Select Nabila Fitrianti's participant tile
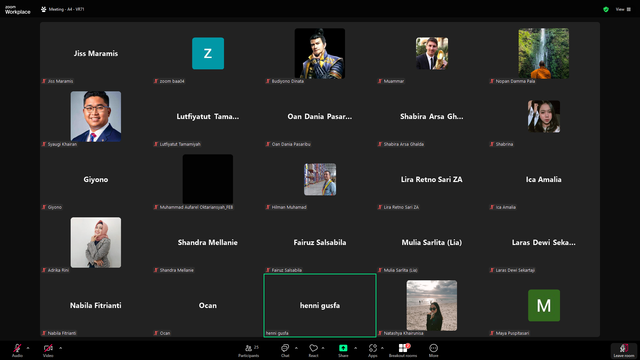 (96, 305)
